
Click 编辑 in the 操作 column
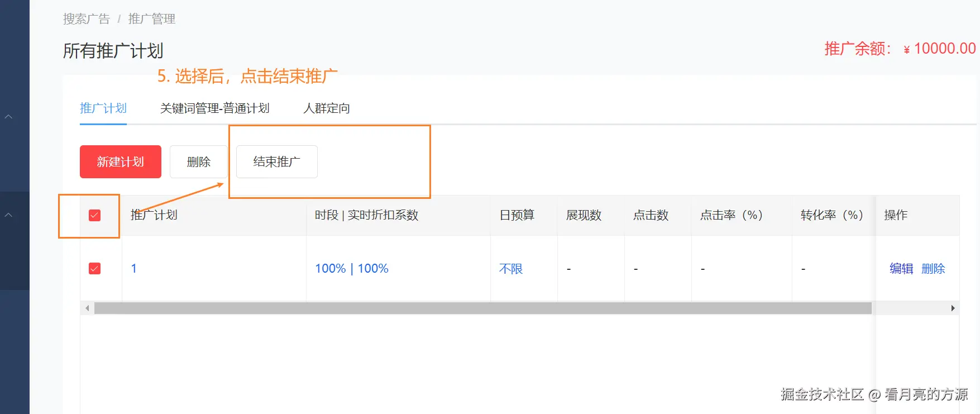click(901, 269)
